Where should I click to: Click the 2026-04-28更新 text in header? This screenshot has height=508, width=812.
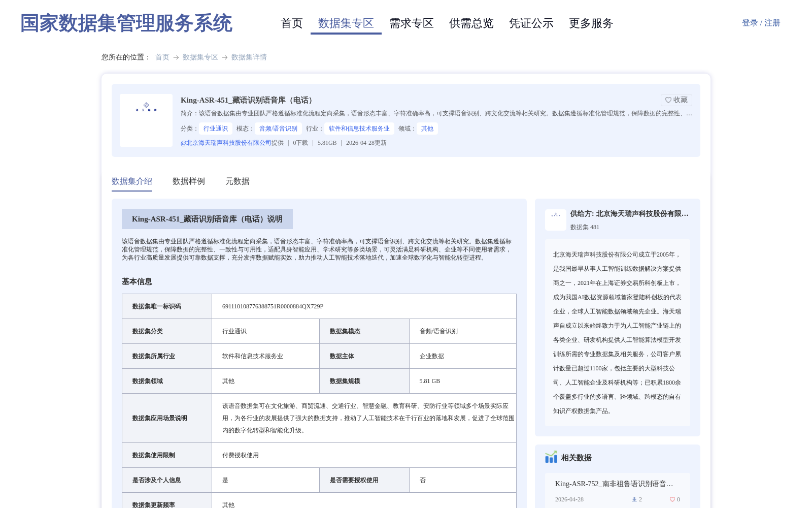(366, 143)
